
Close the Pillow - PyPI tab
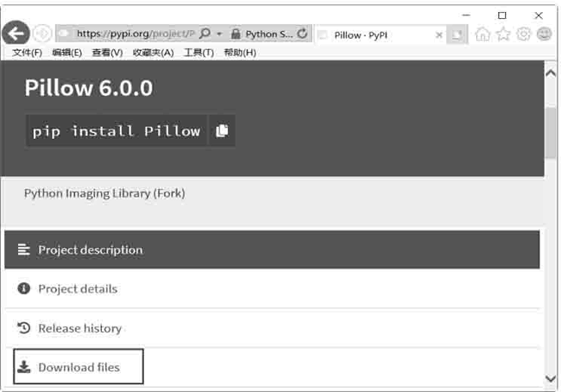pos(438,35)
